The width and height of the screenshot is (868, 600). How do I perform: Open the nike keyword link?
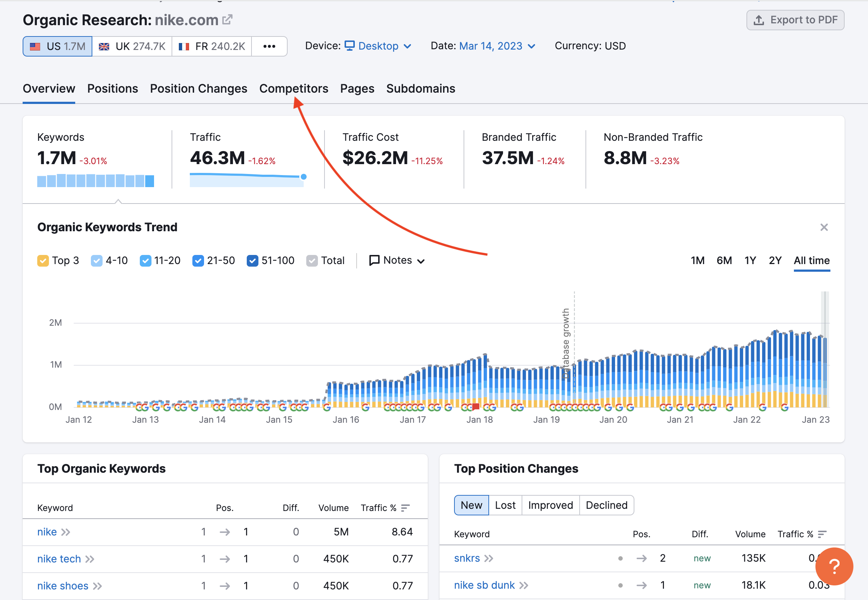pos(47,532)
